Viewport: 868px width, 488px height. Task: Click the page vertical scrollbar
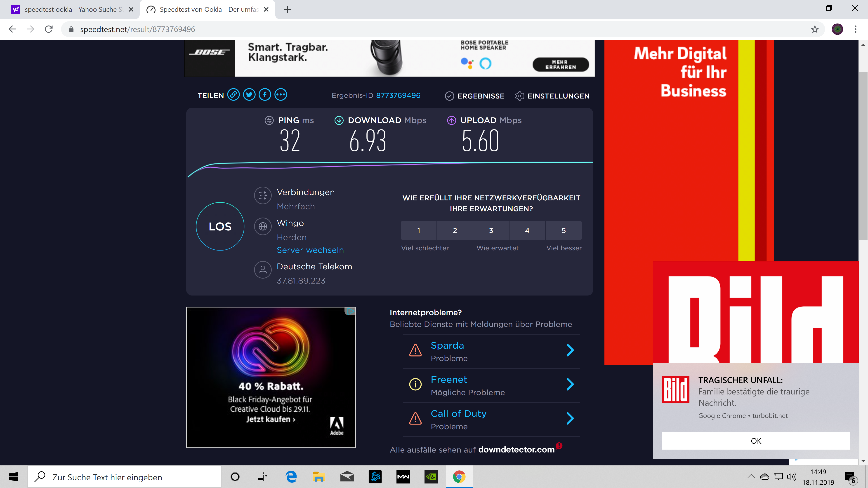863,155
